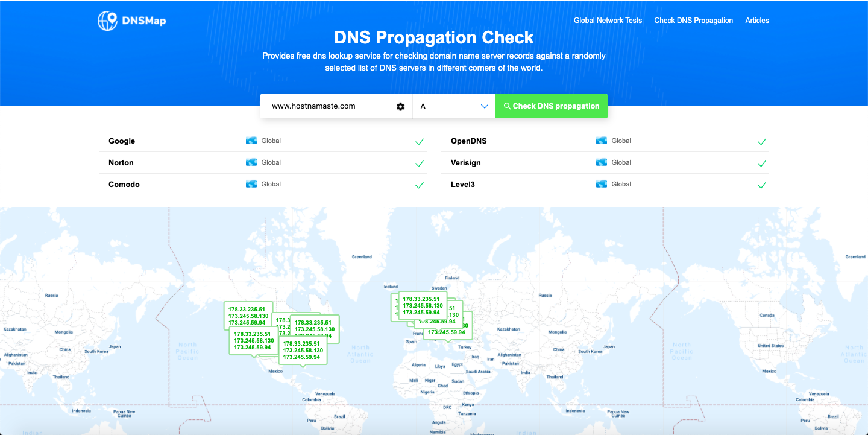The image size is (868, 435).
Task: Open the domain settings gear icon
Action: (x=400, y=106)
